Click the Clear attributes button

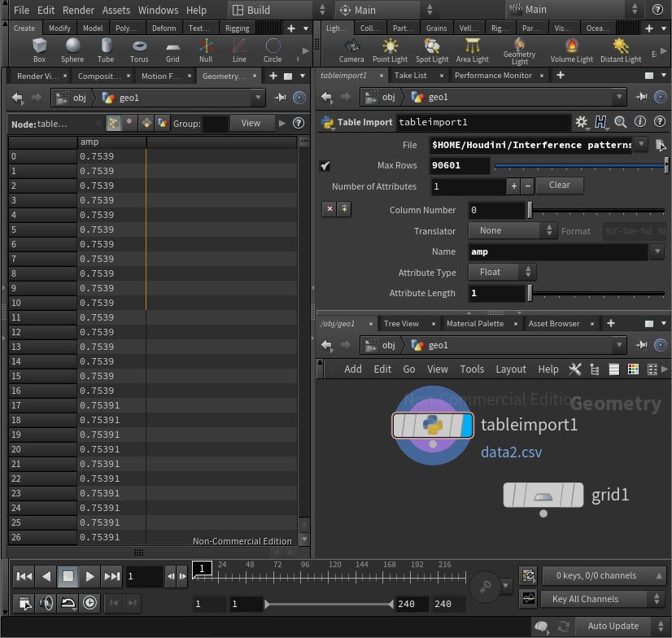click(x=559, y=186)
